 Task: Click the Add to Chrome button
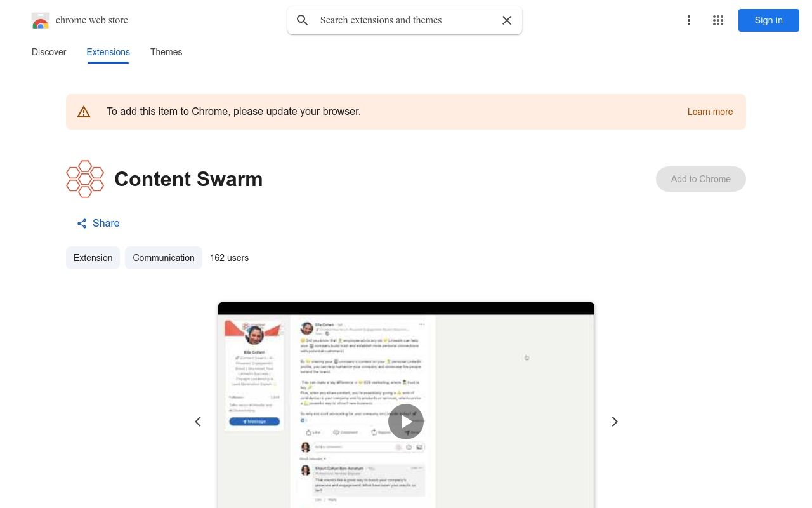[x=701, y=179]
